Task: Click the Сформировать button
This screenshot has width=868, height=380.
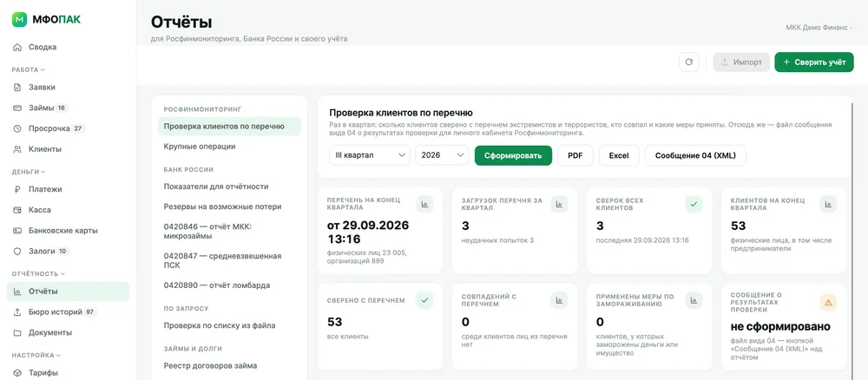Action: tap(513, 155)
